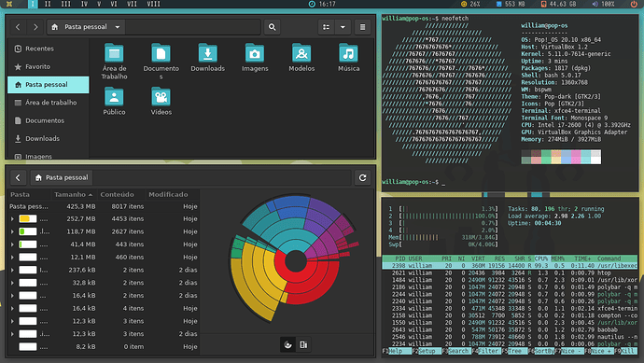The width and height of the screenshot is (644, 363).
Task: Expand the 237,6 kB folder row
Action: [12, 271]
